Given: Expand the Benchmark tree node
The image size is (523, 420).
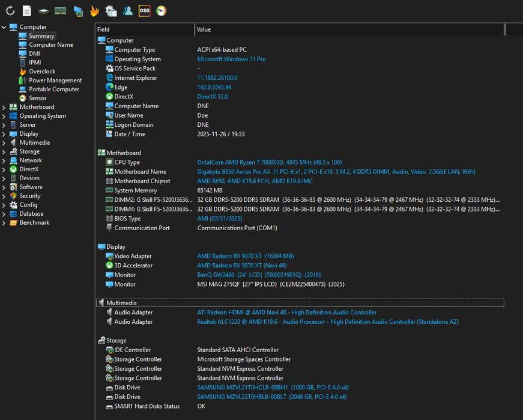Looking at the screenshot, I should click(4, 223).
